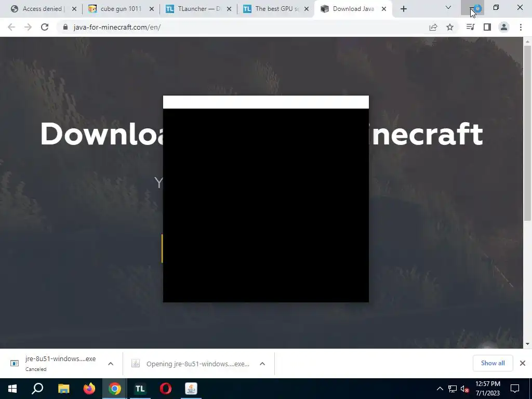Close the Access denied tab

(x=74, y=9)
